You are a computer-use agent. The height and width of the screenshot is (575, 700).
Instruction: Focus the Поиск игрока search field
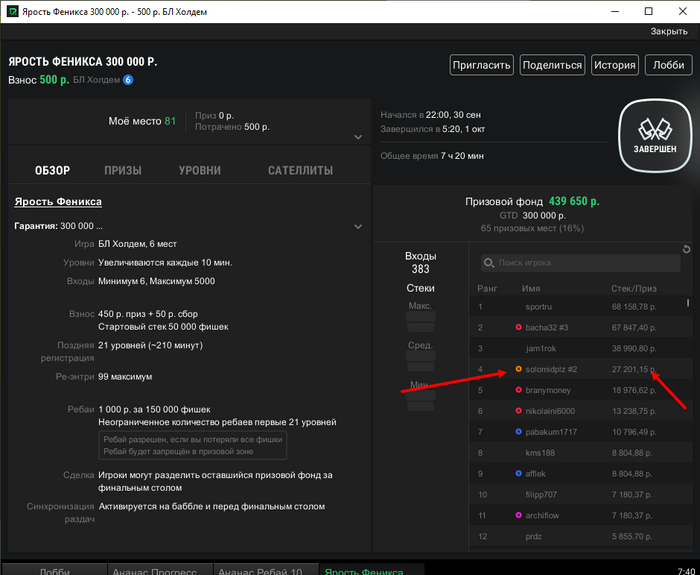pyautogui.click(x=580, y=263)
